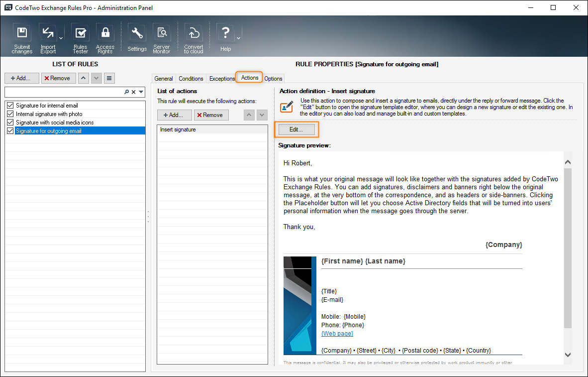Click the {E-mail} placeholder in preview
The image size is (588, 377).
(332, 300)
